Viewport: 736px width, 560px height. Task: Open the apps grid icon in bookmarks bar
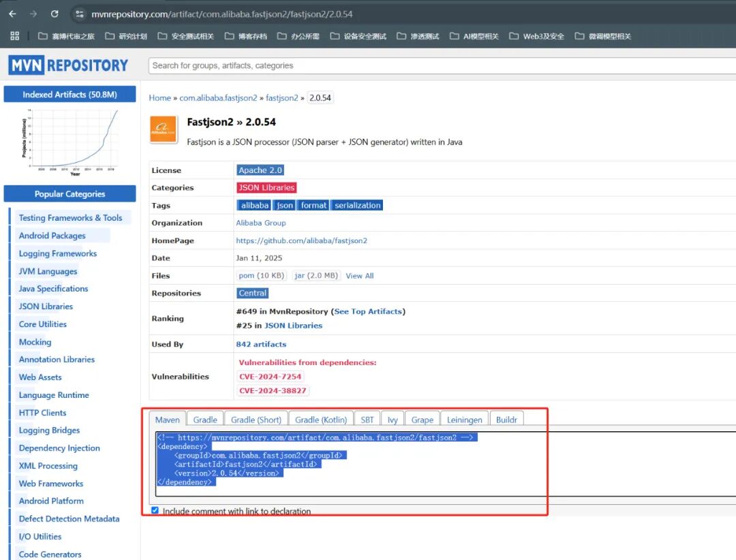pos(14,36)
